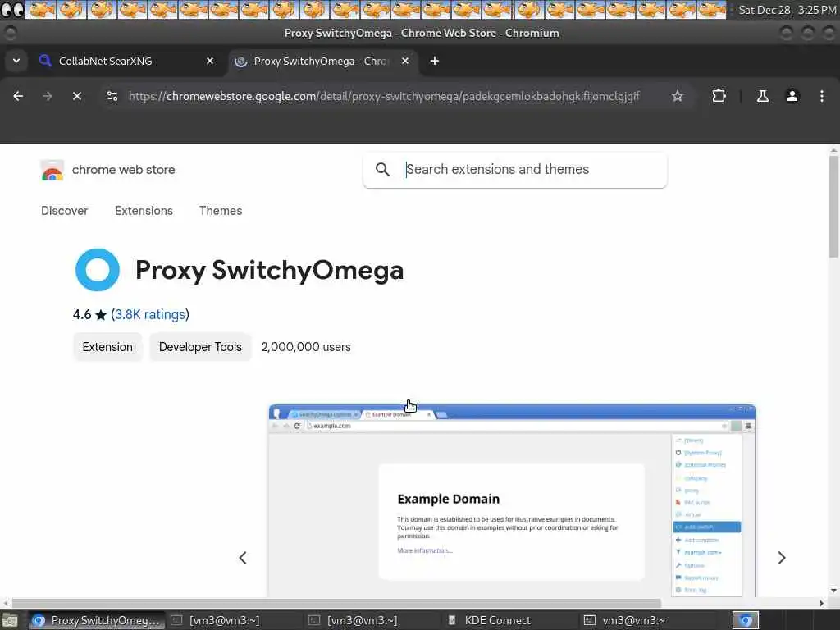Click the Developer Tools category chip

click(x=200, y=347)
